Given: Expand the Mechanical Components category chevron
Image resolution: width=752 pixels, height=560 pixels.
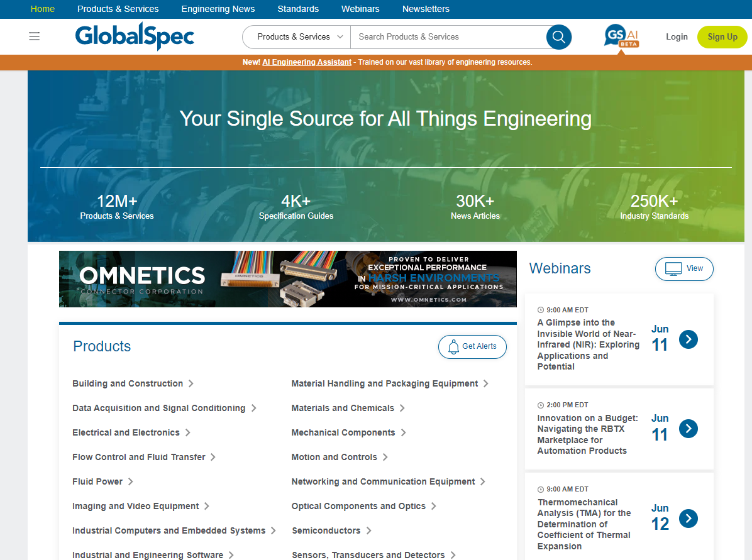Looking at the screenshot, I should (404, 432).
